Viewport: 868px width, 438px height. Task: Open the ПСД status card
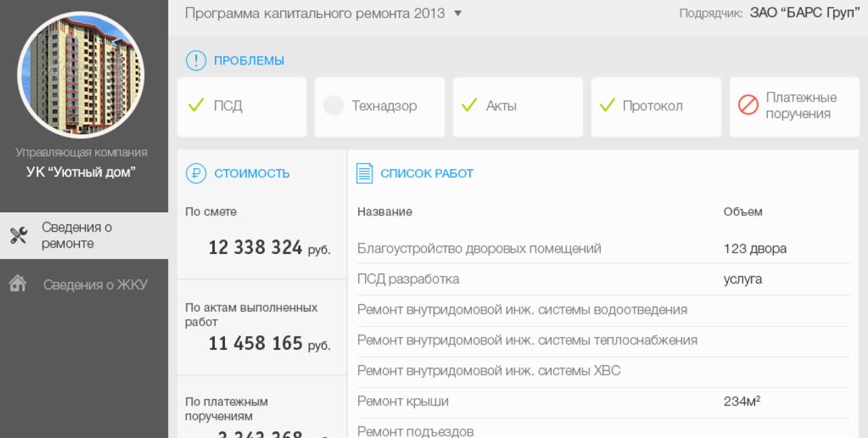[x=242, y=107]
